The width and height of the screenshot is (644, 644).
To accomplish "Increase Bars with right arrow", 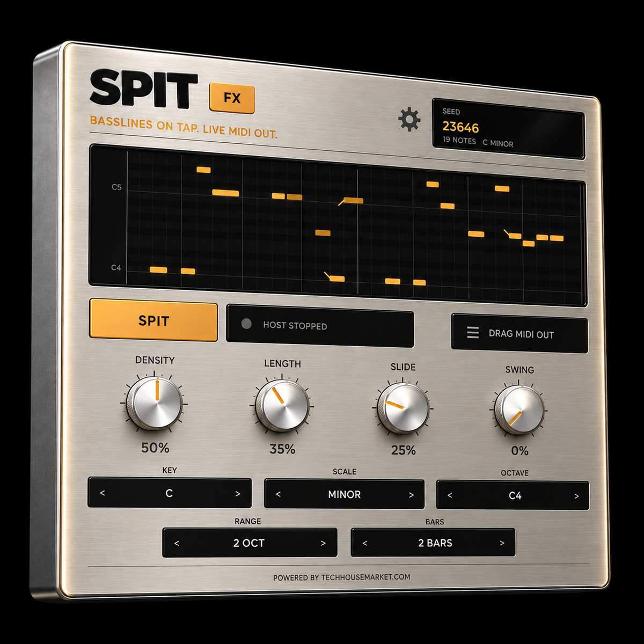I will [502, 543].
